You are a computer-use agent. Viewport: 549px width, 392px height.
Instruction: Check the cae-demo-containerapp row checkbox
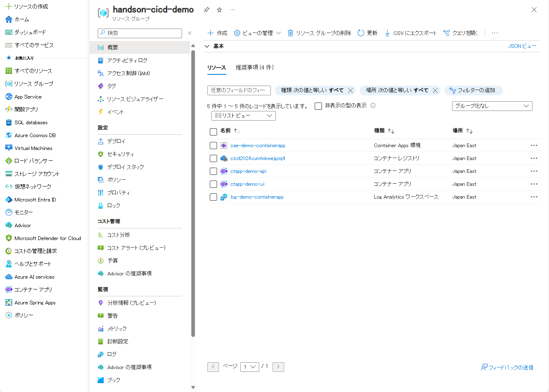213,146
